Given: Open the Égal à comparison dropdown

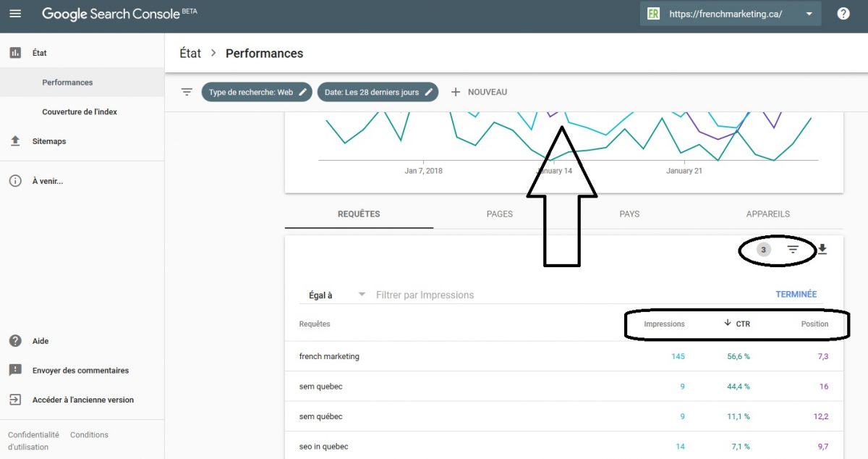Looking at the screenshot, I should 337,295.
